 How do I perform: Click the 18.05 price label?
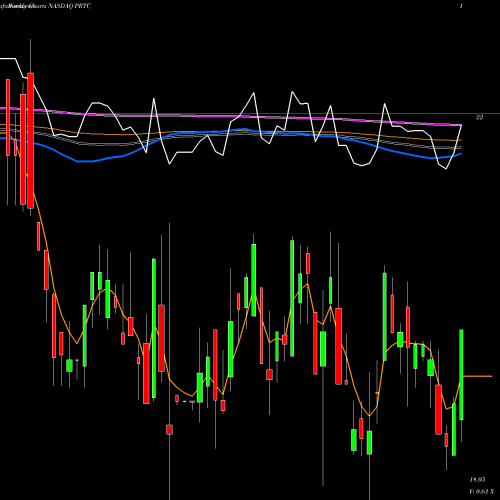point(477,480)
